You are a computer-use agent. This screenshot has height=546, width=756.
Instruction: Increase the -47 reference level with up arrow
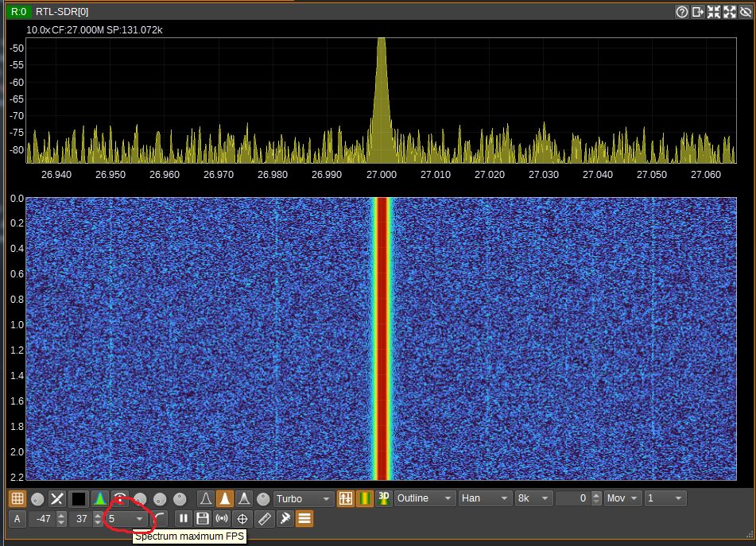click(x=61, y=515)
